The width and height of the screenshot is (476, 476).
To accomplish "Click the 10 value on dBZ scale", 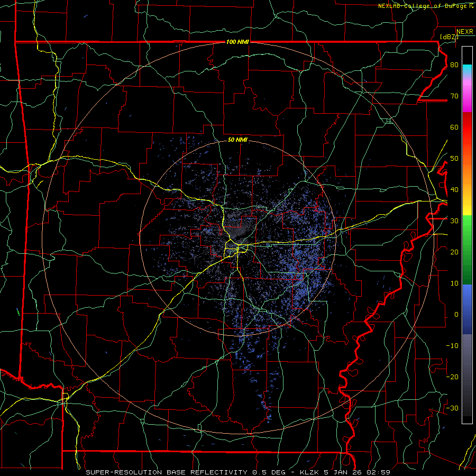I will point(454,283).
